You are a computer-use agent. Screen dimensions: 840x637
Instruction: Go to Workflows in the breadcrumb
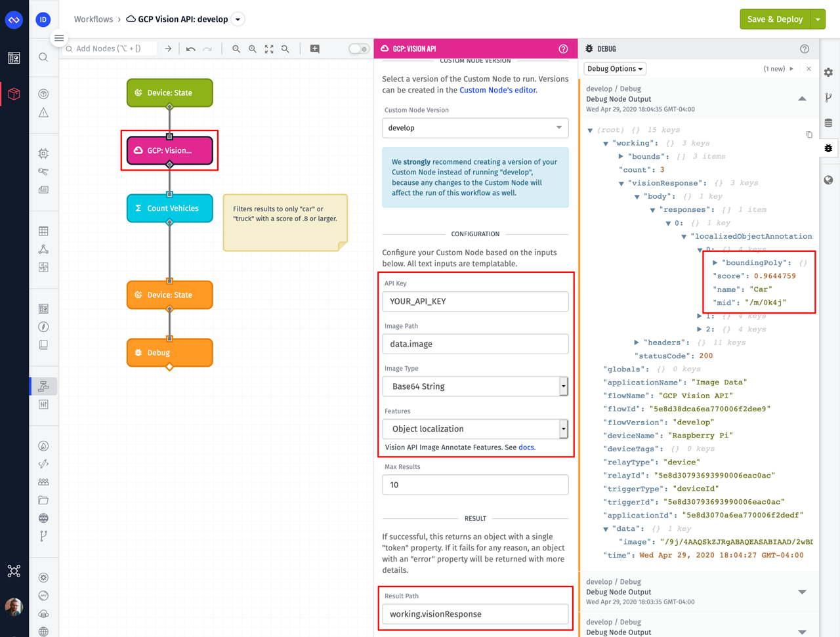point(93,20)
